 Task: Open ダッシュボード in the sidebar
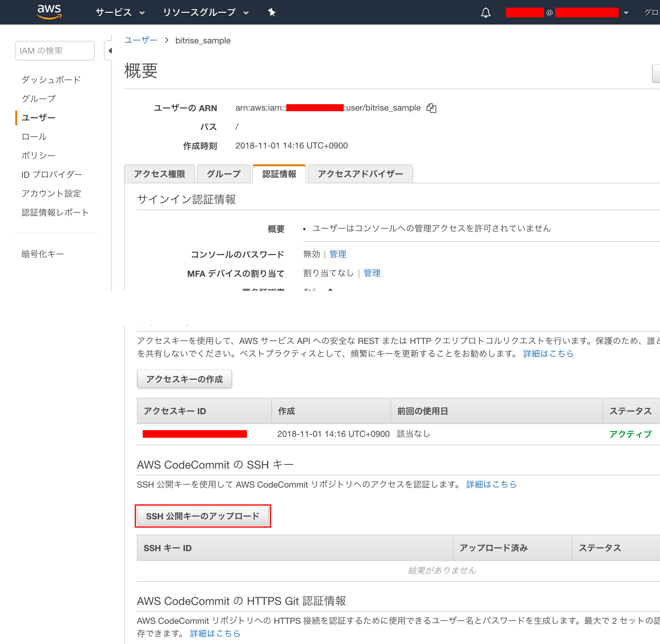[51, 80]
